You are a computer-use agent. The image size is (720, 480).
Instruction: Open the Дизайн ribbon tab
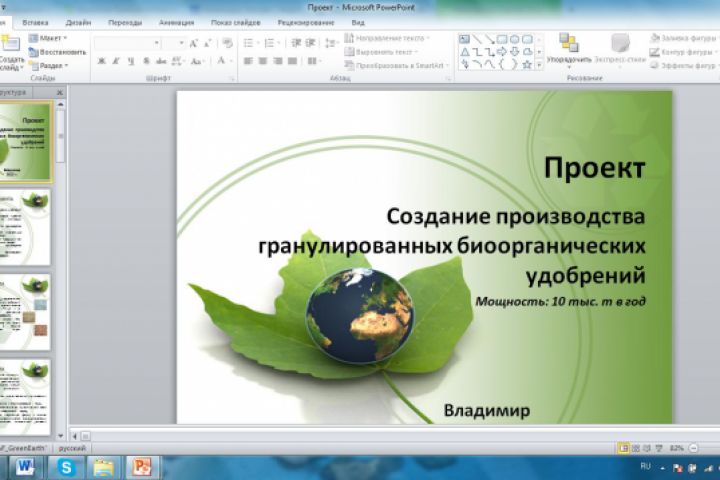pyautogui.click(x=78, y=23)
